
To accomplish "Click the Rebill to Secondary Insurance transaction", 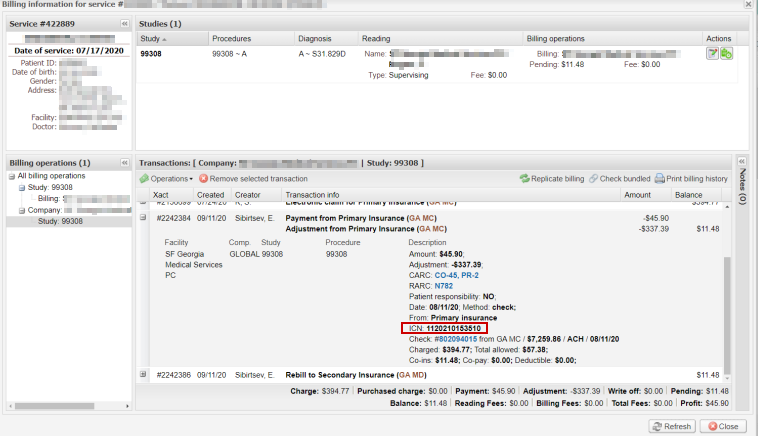I will tap(356, 375).
